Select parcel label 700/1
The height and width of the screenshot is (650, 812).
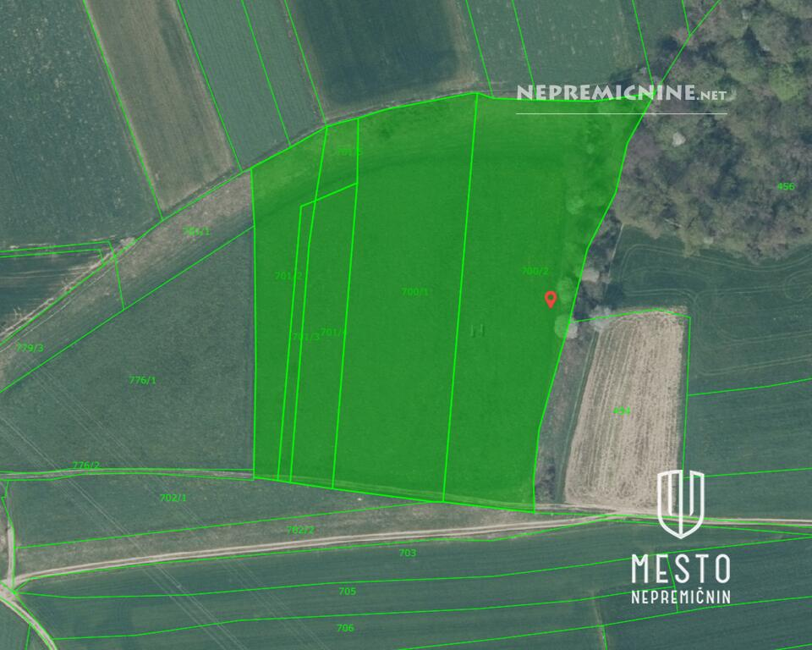coord(414,292)
